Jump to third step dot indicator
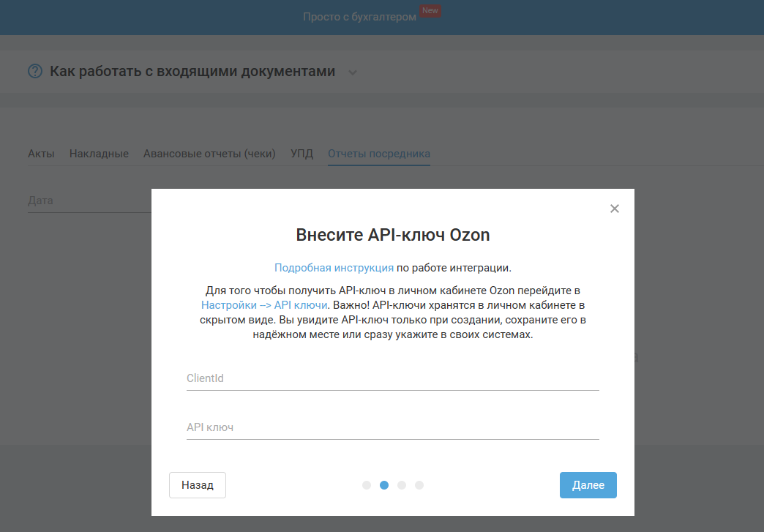 (x=402, y=485)
